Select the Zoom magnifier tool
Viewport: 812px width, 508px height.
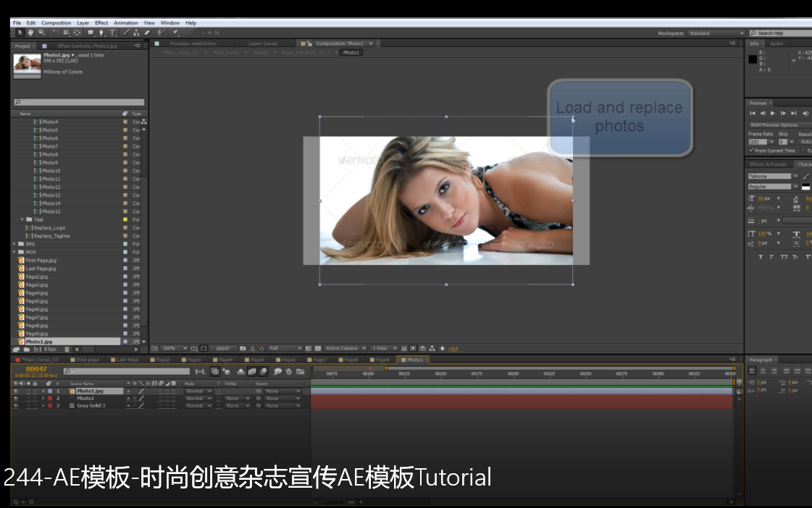41,33
